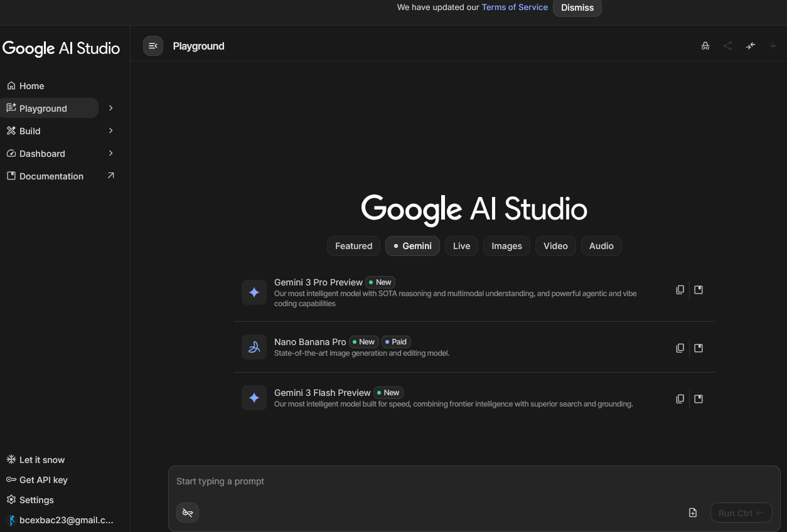Expand the Build menu chevron
The width and height of the screenshot is (787, 532).
(x=111, y=130)
